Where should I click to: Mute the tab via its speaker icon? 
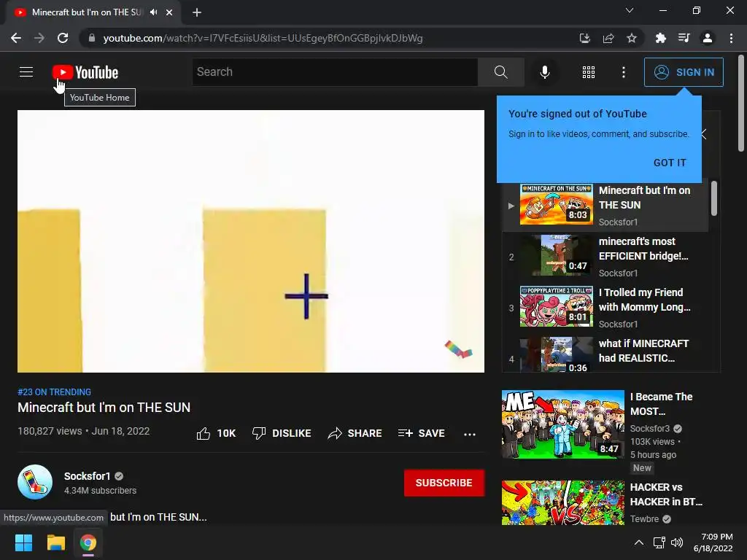click(x=153, y=12)
